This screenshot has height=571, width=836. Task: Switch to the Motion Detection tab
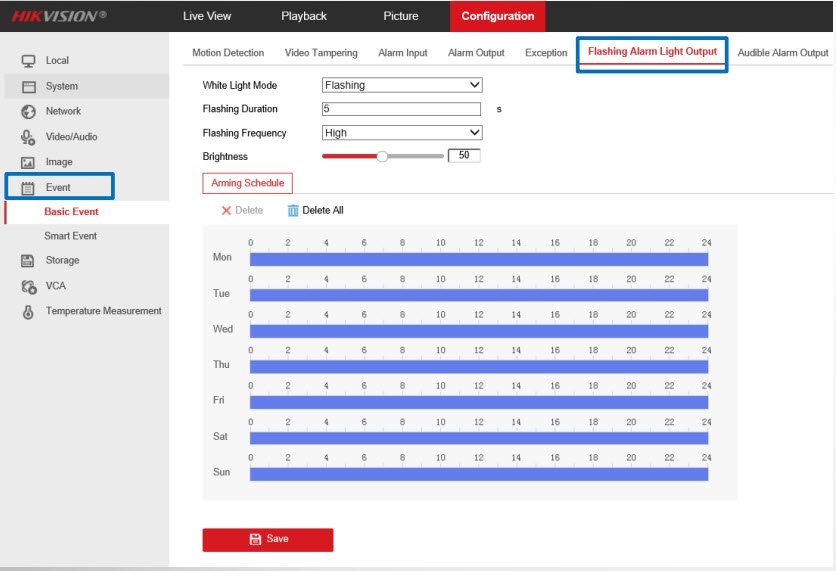(228, 53)
